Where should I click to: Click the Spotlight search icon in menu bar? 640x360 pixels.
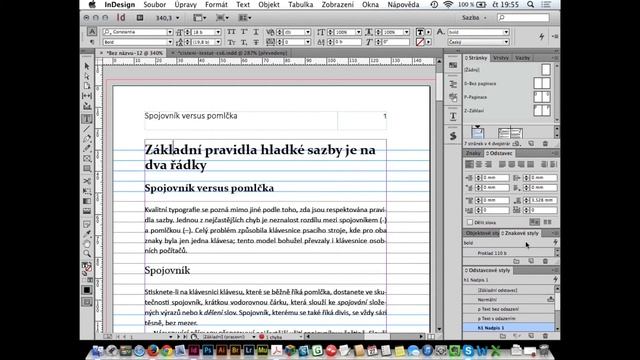tap(530, 4)
